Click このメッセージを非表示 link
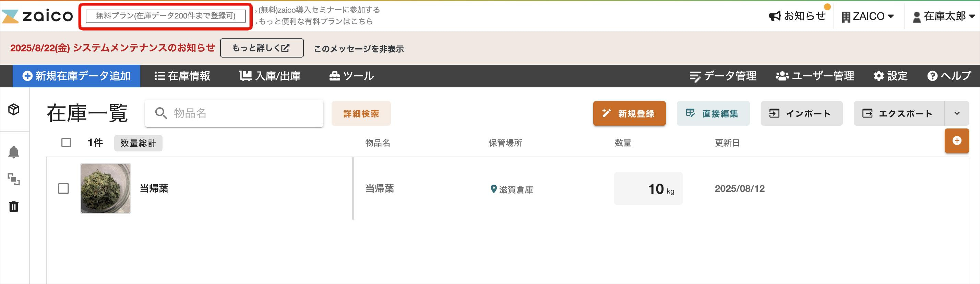This screenshot has width=980, height=284. [359, 49]
